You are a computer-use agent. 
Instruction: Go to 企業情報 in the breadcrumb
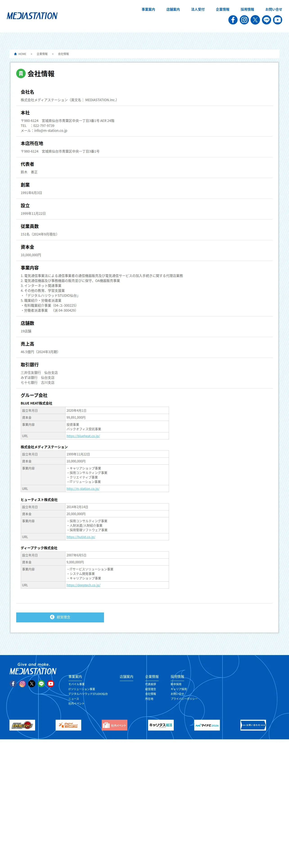(42, 54)
